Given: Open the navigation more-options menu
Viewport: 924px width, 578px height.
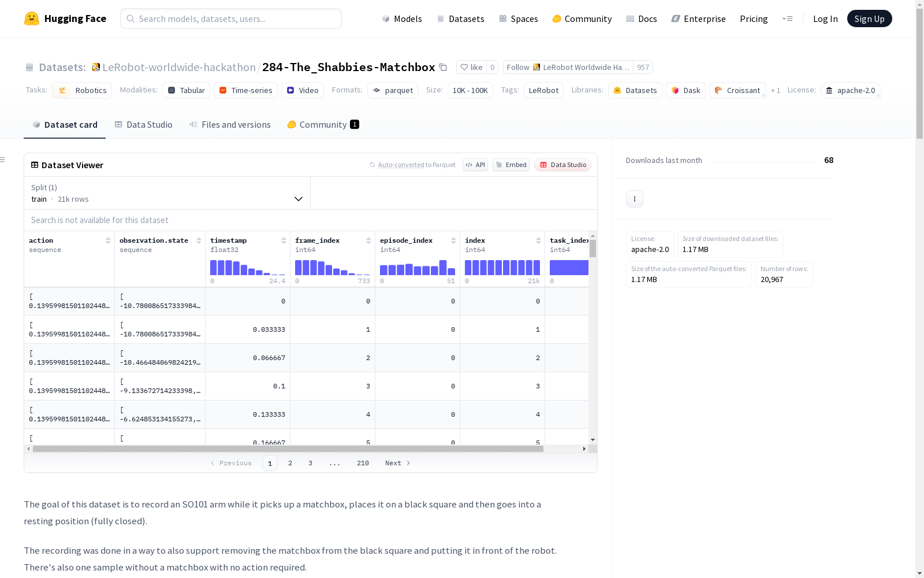Looking at the screenshot, I should tap(787, 18).
